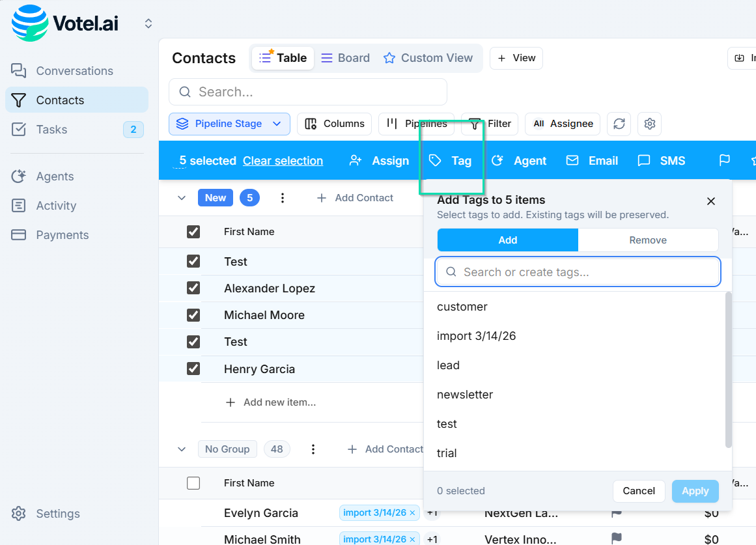Open the three-dot menu for the New group
Screen dimensions: 756x545
[282, 197]
